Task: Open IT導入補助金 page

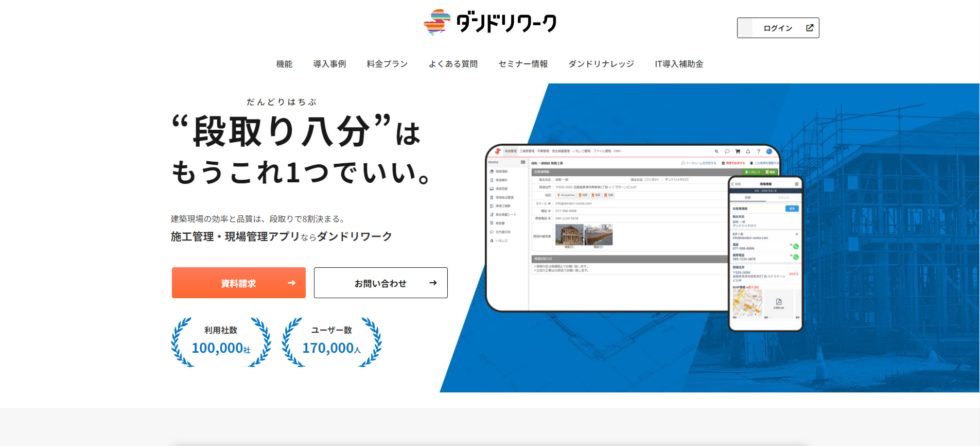Action: tap(679, 64)
